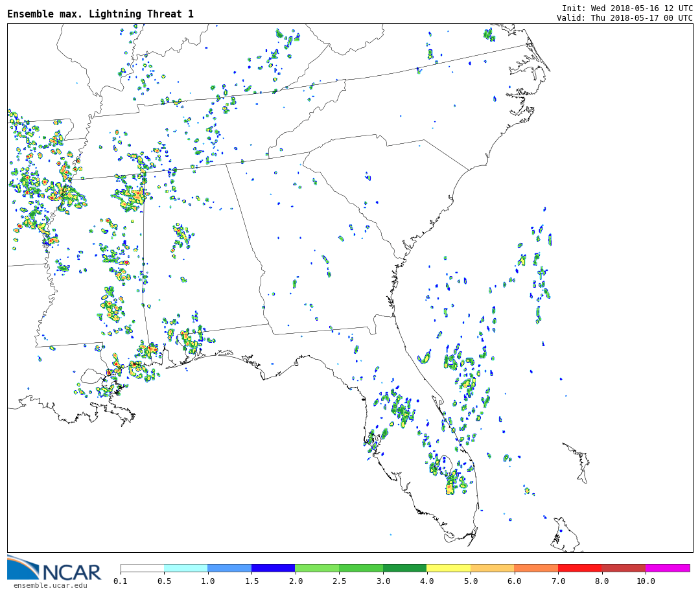Pick the dark green 3.0–4.0 colorbar segment
700x593 pixels.
click(404, 568)
